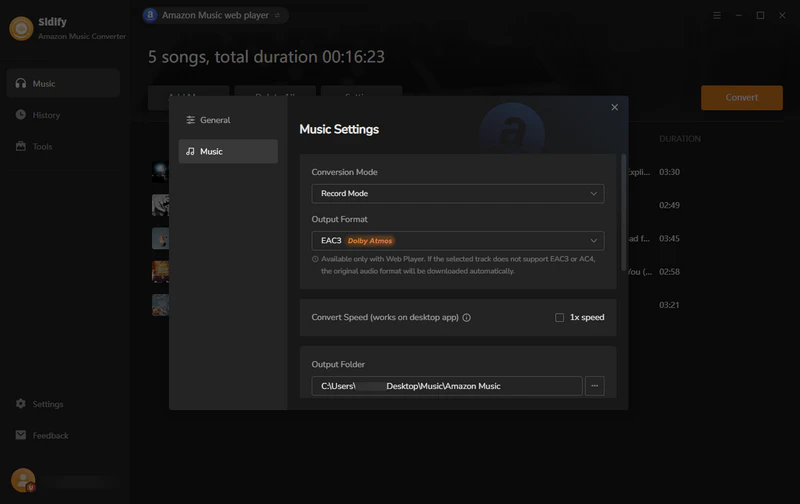Screen dimensions: 800x504
Task: Click the info icon next to Convert Speed
Action: tap(466, 317)
